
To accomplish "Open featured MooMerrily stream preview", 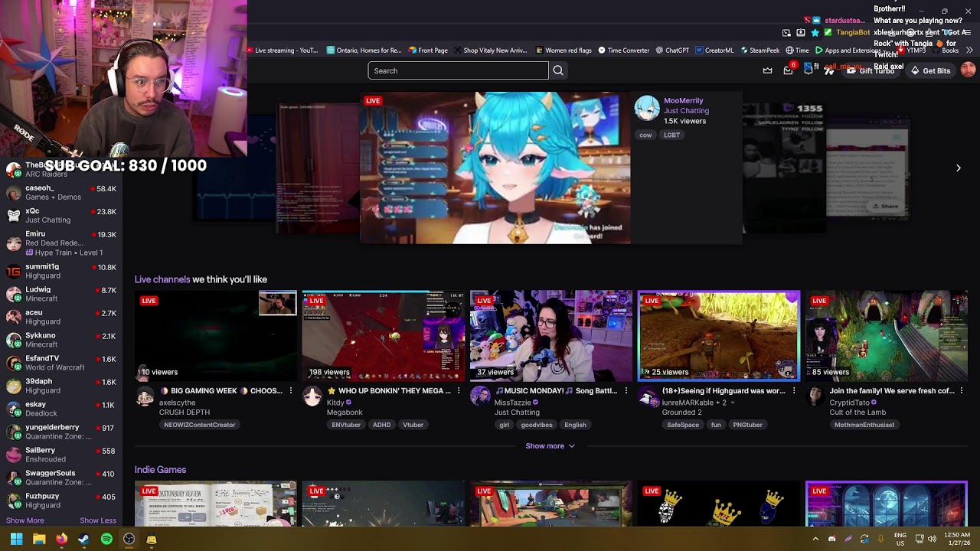I will (495, 168).
